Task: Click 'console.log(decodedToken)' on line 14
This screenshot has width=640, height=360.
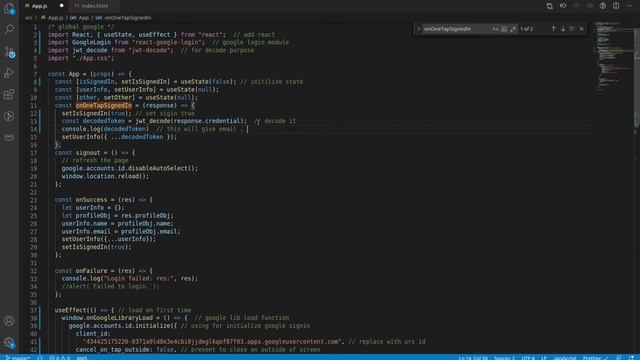Action: pos(105,129)
